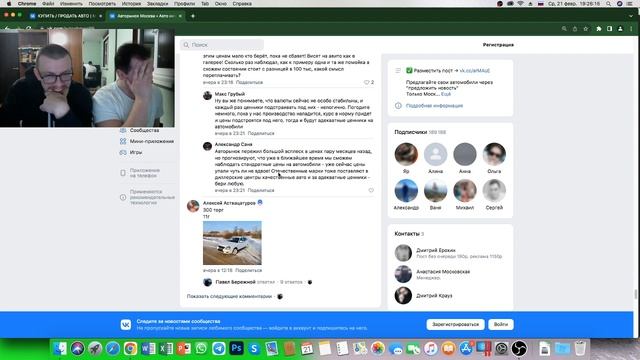
Task: Launch Siri from the dock
Action: 77,348
